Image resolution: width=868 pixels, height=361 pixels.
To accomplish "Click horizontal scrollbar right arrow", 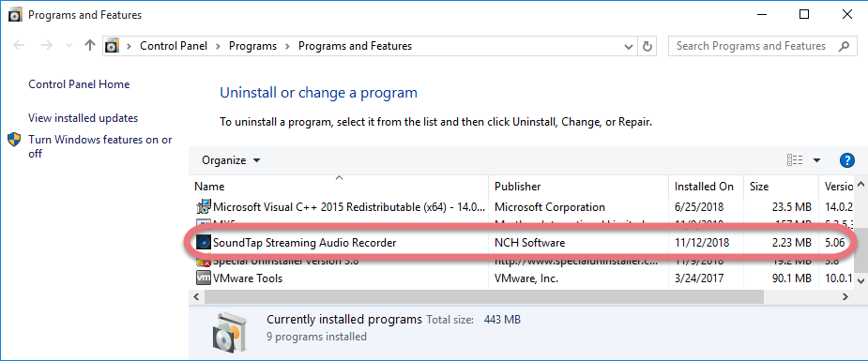I will (845, 297).
